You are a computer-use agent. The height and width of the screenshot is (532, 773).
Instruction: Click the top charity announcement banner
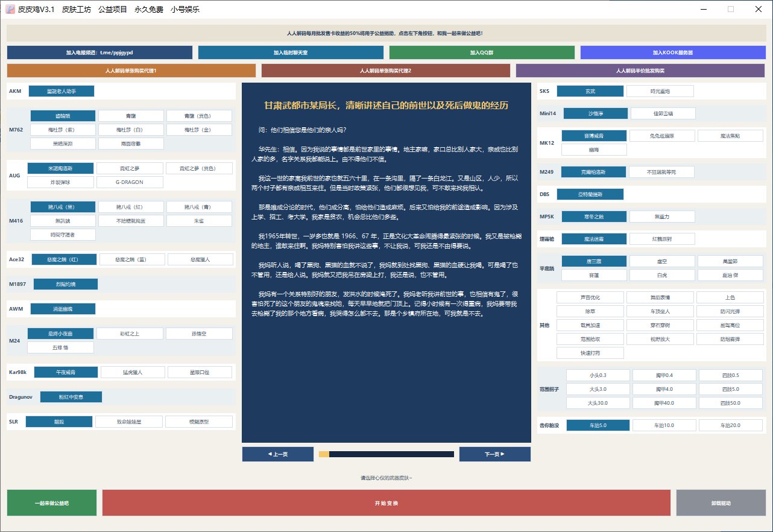(x=386, y=33)
